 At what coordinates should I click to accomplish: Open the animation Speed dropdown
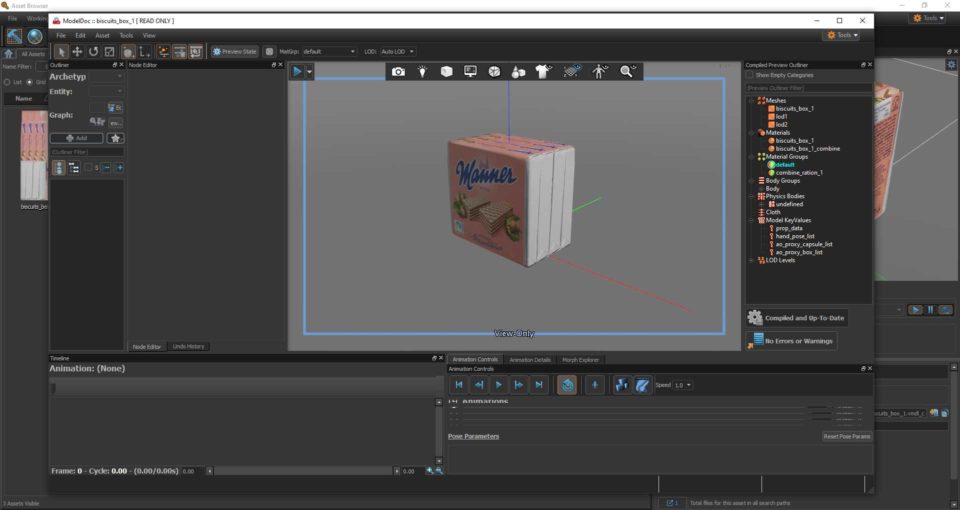pos(683,385)
